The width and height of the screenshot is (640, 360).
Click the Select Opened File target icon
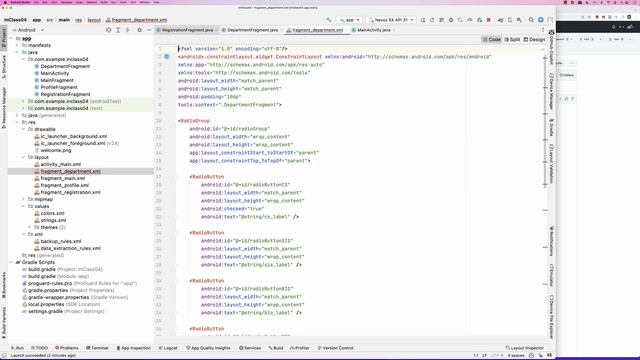(109, 30)
